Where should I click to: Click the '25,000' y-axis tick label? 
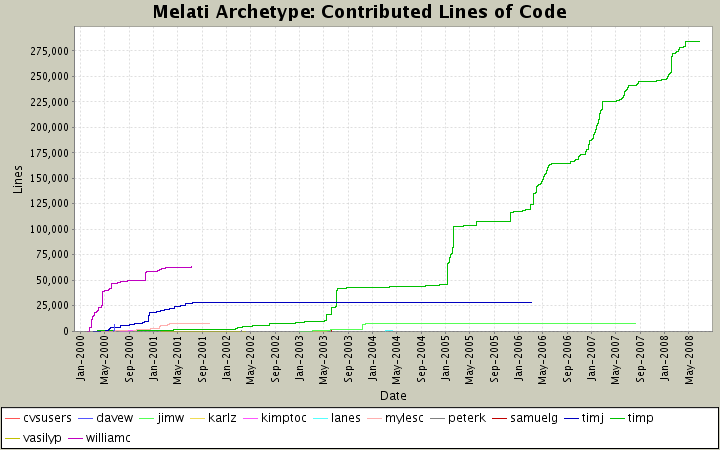tap(53, 305)
